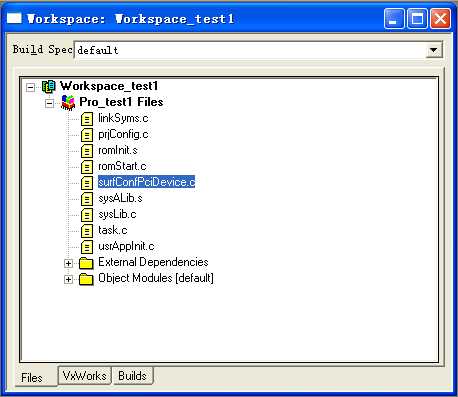Click the linkSyms.c file icon

click(x=87, y=119)
